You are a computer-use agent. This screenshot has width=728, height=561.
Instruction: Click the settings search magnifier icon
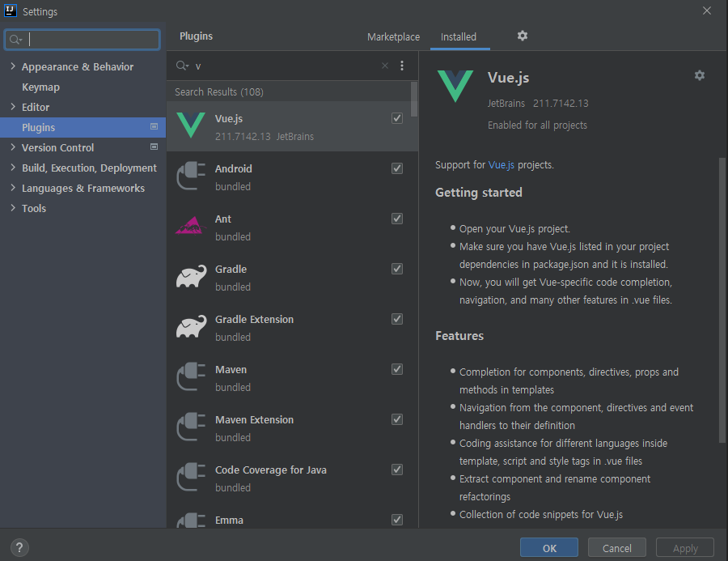(16, 40)
